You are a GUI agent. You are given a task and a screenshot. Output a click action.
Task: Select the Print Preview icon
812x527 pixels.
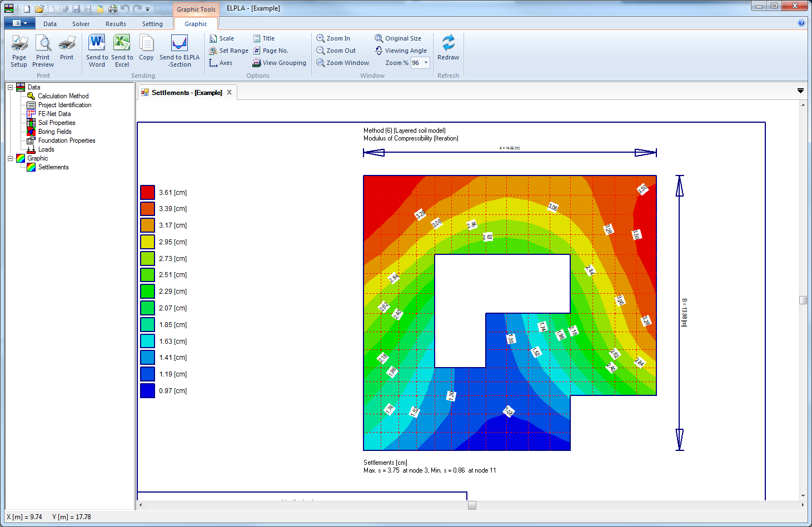43,50
